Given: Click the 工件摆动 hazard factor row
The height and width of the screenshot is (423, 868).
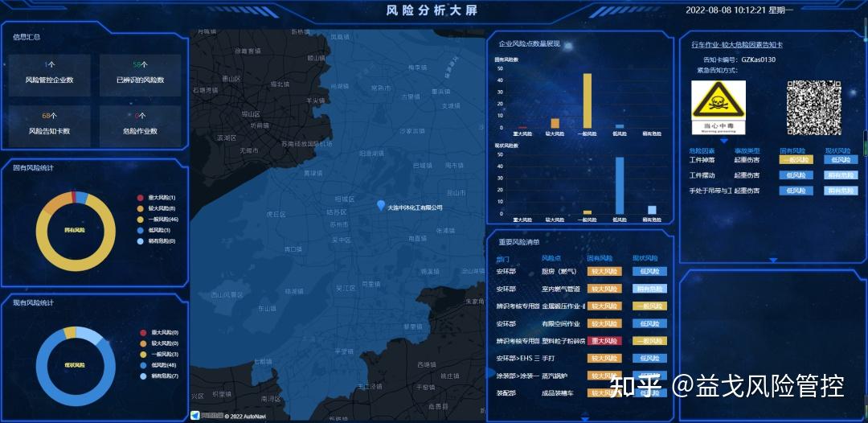Looking at the screenshot, I should (x=773, y=175).
